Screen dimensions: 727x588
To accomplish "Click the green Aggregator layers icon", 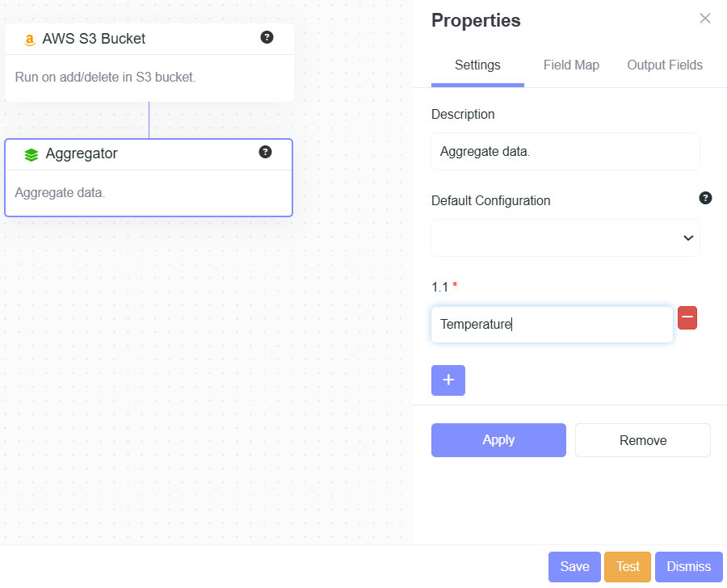I will click(x=32, y=154).
